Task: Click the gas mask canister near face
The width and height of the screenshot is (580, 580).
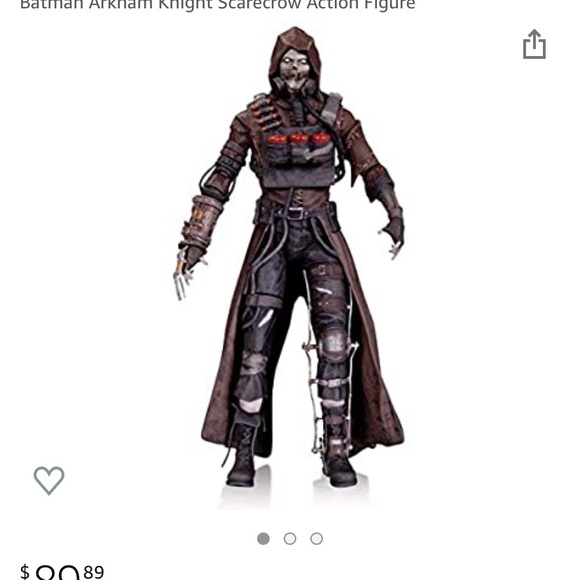Action: tap(310, 87)
